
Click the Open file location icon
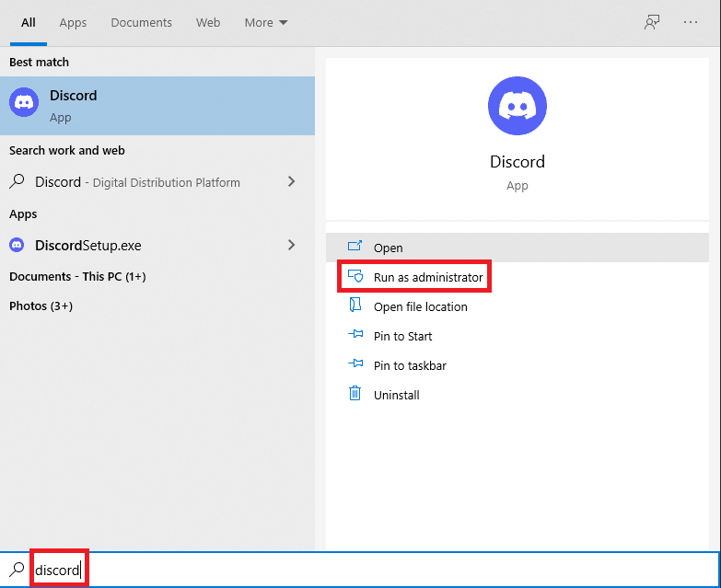tap(355, 306)
